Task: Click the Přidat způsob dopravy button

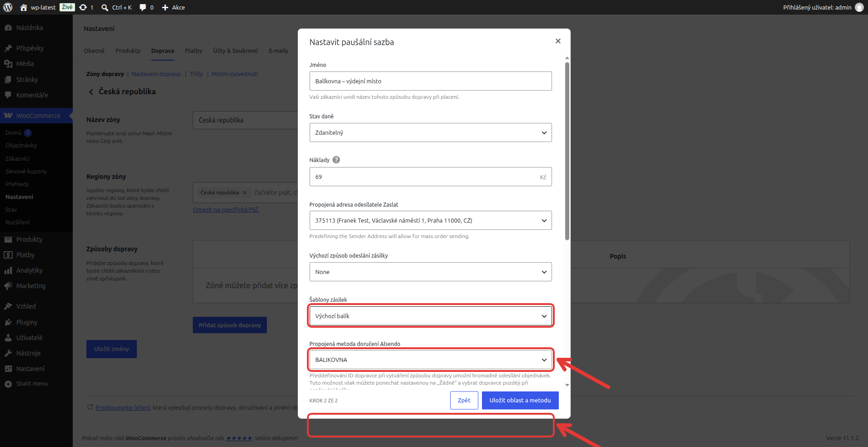Action: 230,325
